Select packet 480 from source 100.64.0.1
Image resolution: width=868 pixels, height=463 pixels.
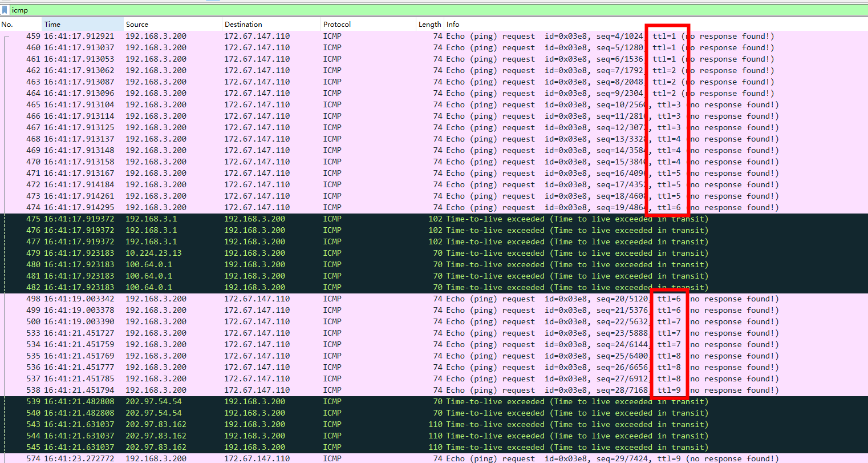[x=434, y=264]
